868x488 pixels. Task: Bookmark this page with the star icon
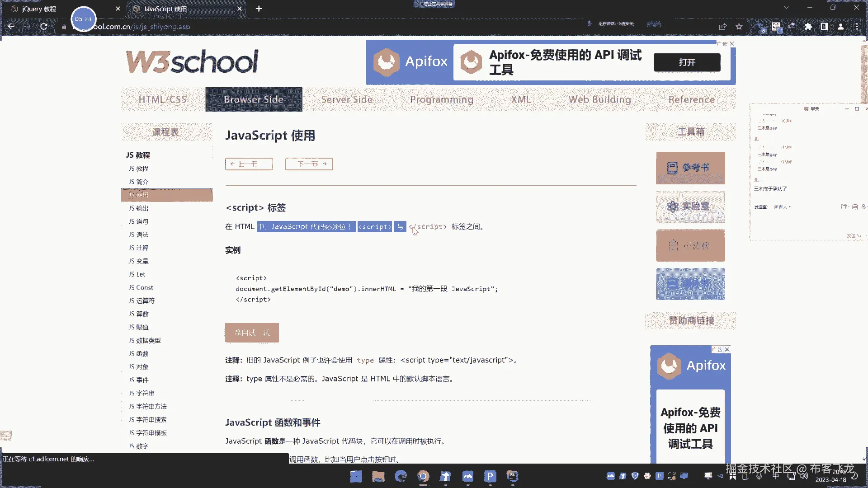click(739, 27)
